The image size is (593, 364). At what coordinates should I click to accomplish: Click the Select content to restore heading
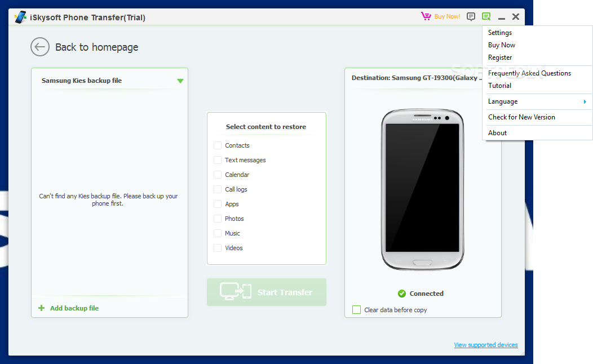pyautogui.click(x=266, y=127)
